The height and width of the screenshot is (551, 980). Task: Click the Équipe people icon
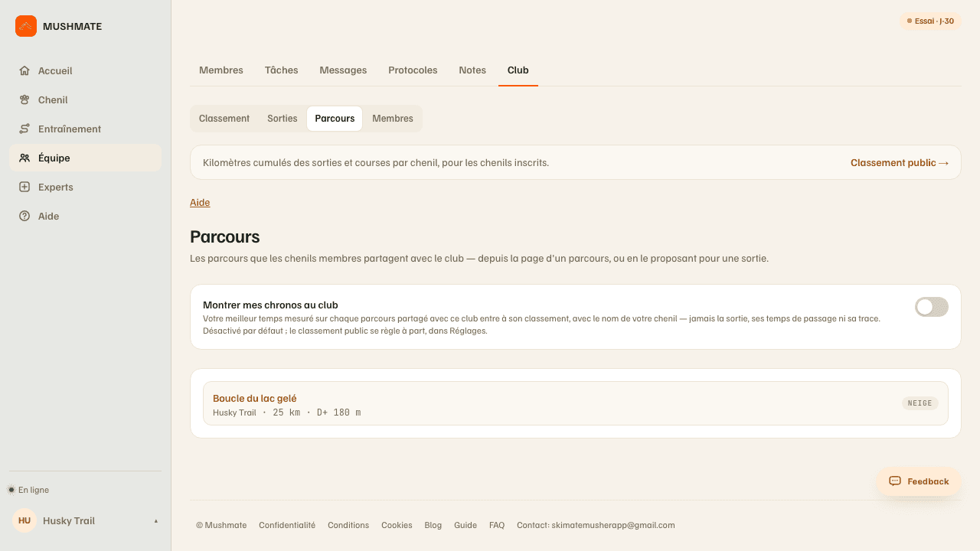tap(24, 158)
